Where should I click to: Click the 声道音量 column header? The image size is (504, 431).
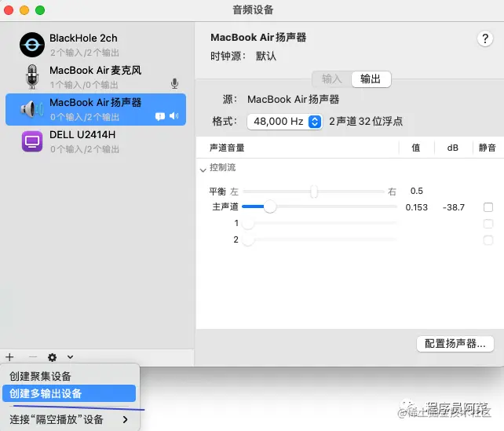coord(227,148)
